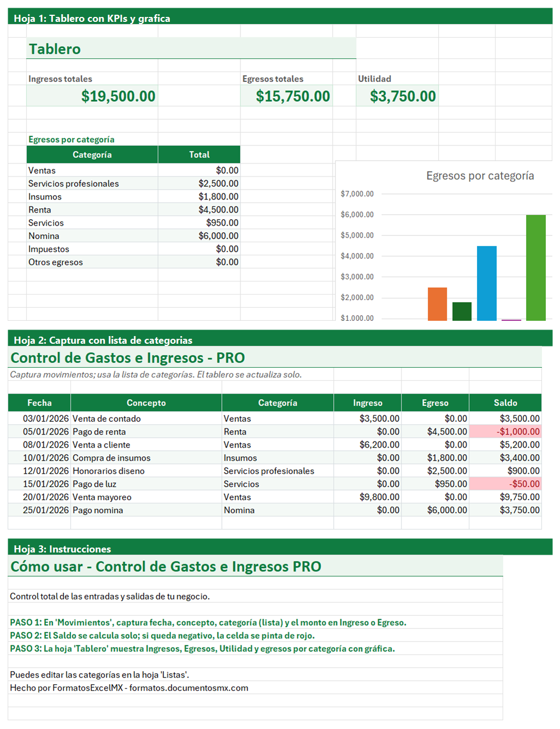Select the "Venta mayoreo" concept cell
Screen dimensions: 560x729
click(146, 497)
